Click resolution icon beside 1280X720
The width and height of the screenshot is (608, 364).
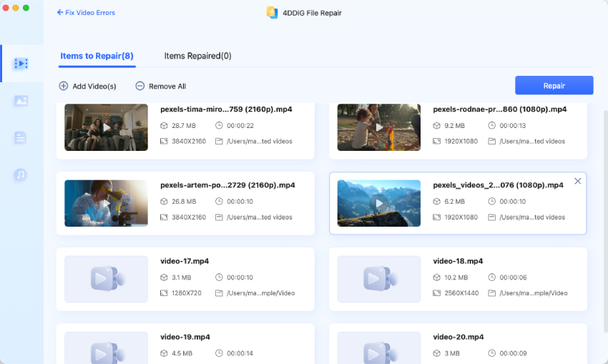pyautogui.click(x=164, y=293)
